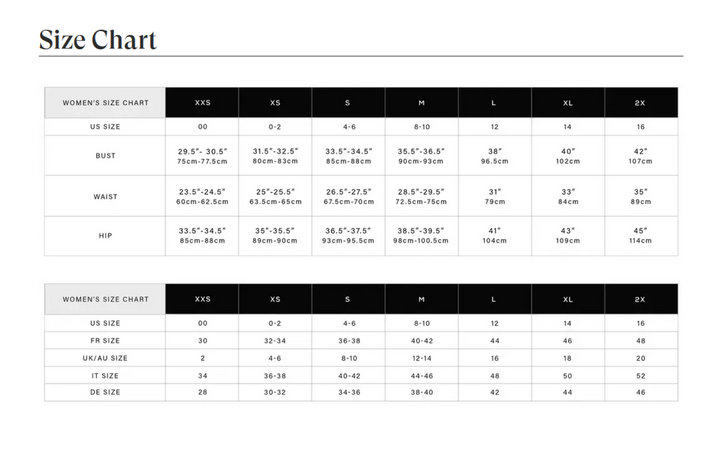Screen dimensions: 720x454
Task: Select the L bust measurement 38" cell
Action: (x=494, y=156)
